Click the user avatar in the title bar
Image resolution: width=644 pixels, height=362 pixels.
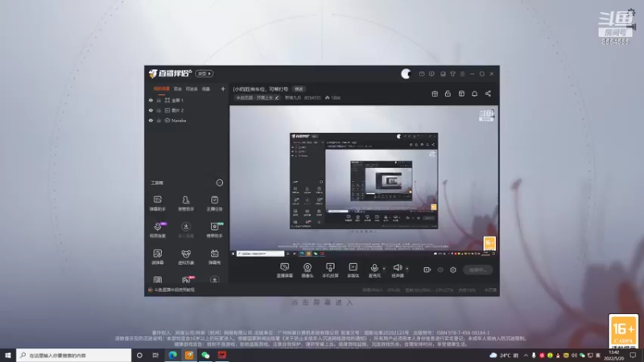406,73
